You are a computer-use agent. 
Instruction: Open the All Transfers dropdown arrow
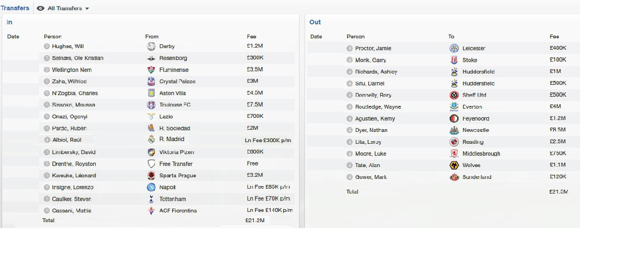[87, 9]
